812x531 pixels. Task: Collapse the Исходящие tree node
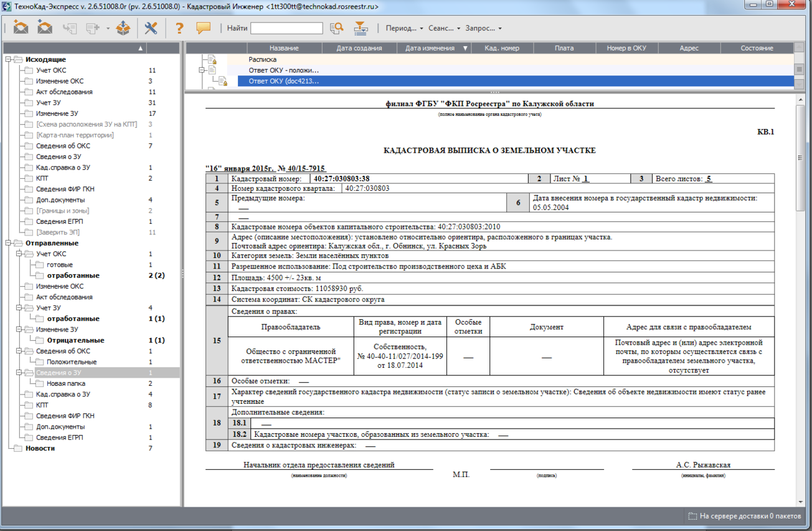[8, 60]
